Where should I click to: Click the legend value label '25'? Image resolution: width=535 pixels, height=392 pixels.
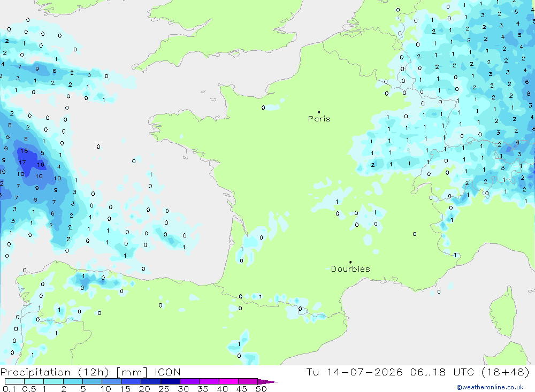[164, 389]
